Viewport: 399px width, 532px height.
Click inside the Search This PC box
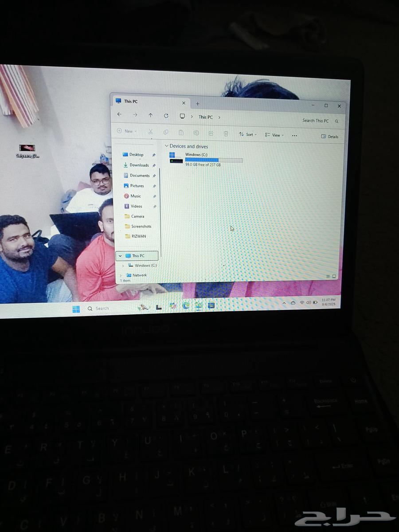click(316, 121)
